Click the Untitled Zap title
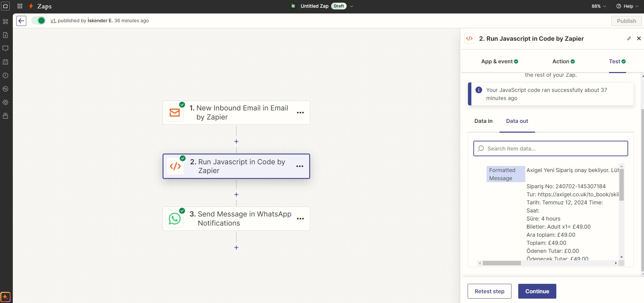The image size is (644, 303). point(314,6)
